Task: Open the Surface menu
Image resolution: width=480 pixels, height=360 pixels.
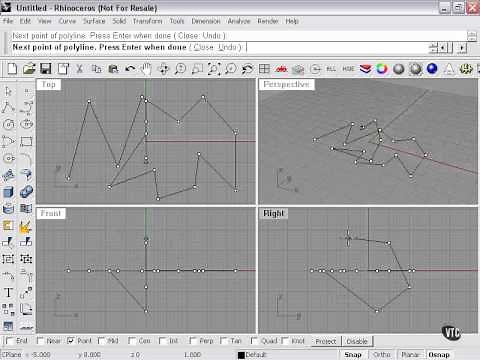Action: click(94, 21)
